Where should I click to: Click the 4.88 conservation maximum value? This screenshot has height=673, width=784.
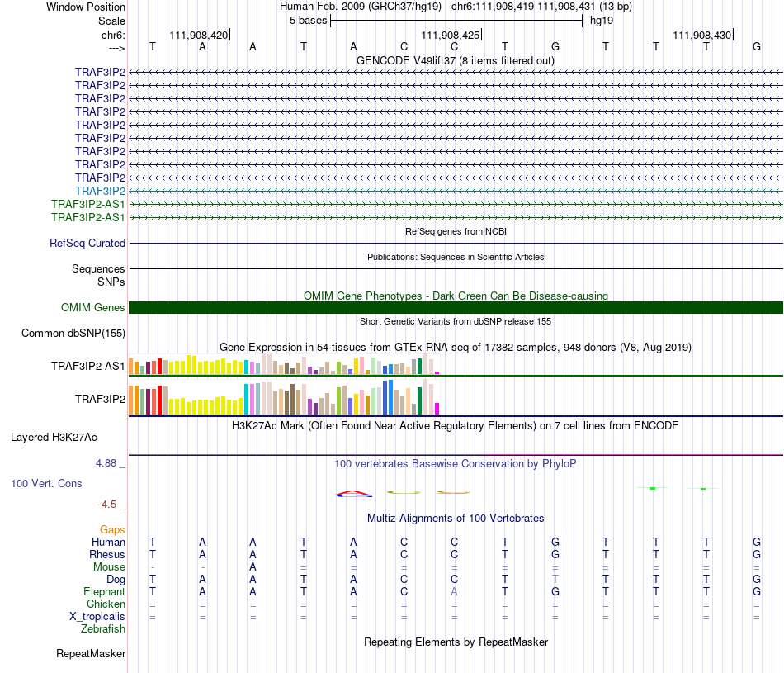tap(106, 463)
